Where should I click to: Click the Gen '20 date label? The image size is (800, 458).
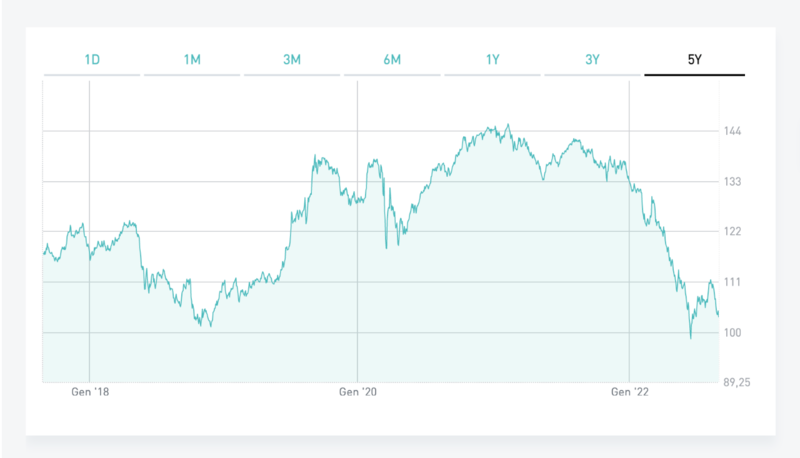point(358,395)
